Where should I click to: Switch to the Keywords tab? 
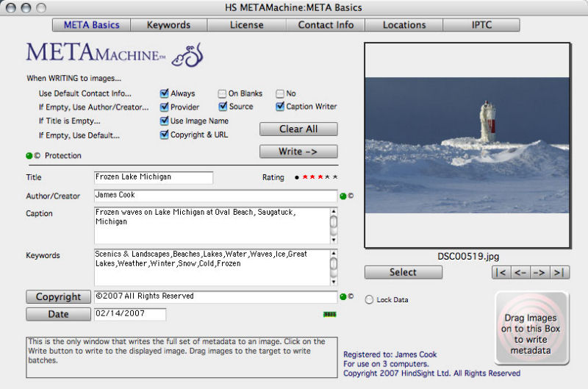pyautogui.click(x=168, y=25)
